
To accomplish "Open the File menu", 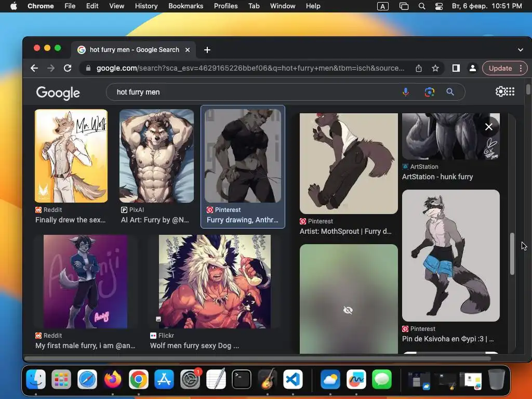I will [x=70, y=6].
